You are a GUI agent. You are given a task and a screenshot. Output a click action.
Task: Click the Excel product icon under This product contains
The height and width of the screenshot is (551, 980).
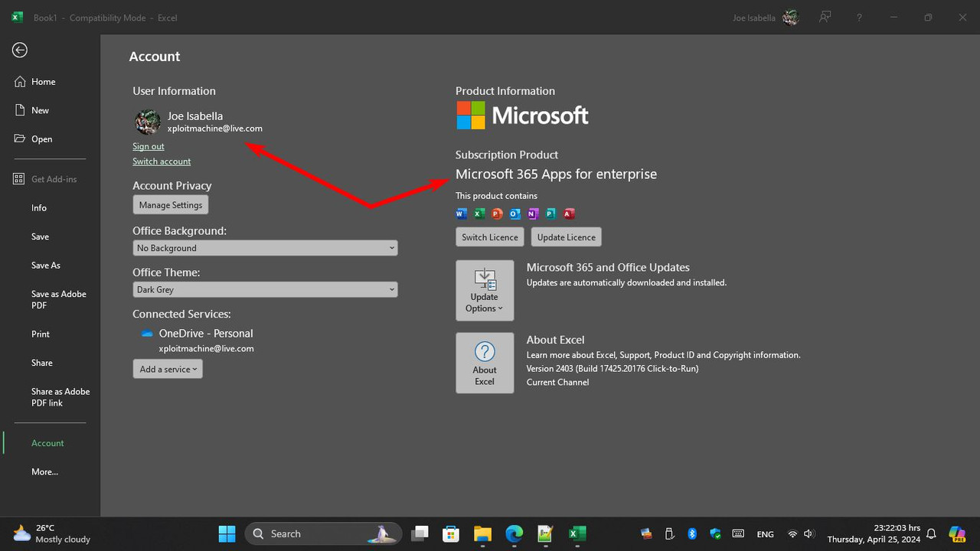tap(479, 214)
